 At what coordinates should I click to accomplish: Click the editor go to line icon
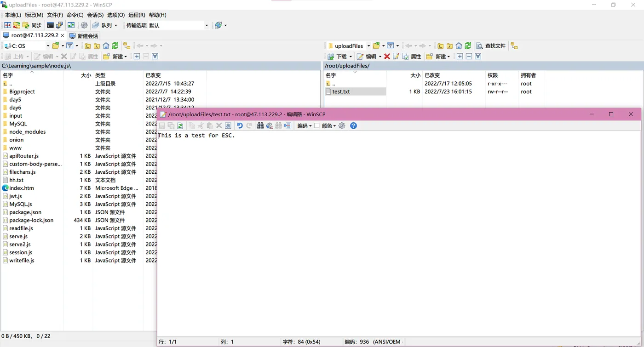tap(288, 125)
